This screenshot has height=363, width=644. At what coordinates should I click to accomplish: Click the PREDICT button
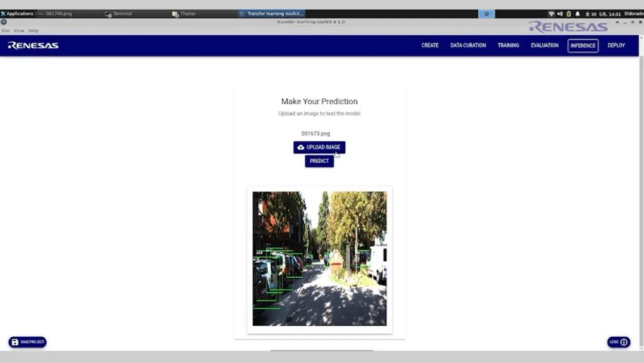click(319, 161)
